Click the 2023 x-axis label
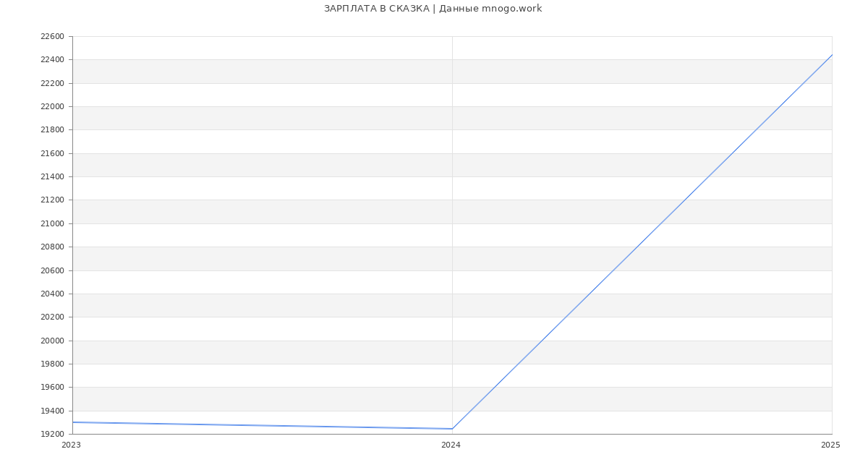The image size is (868, 470). pyautogui.click(x=71, y=445)
